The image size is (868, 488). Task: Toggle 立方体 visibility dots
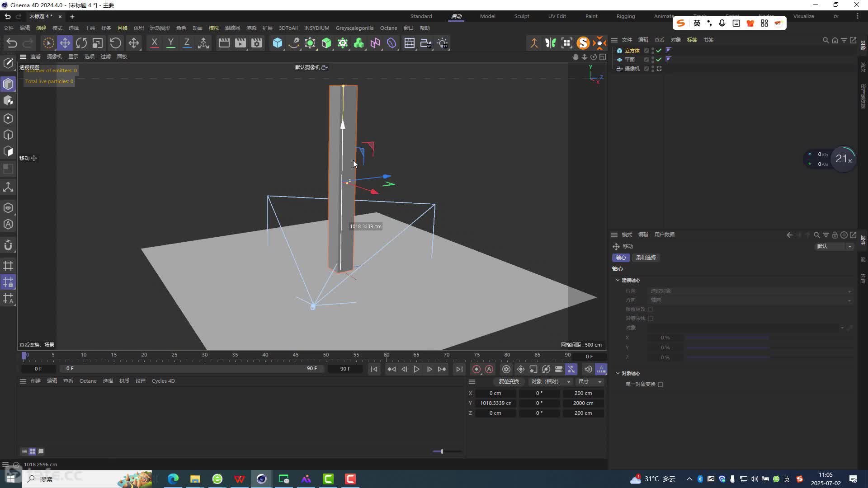653,51
